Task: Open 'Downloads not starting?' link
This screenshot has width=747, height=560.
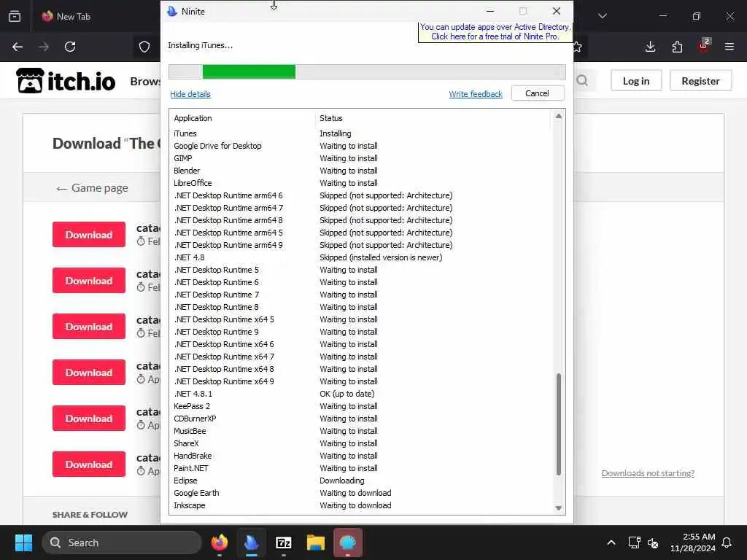Action: [648, 472]
